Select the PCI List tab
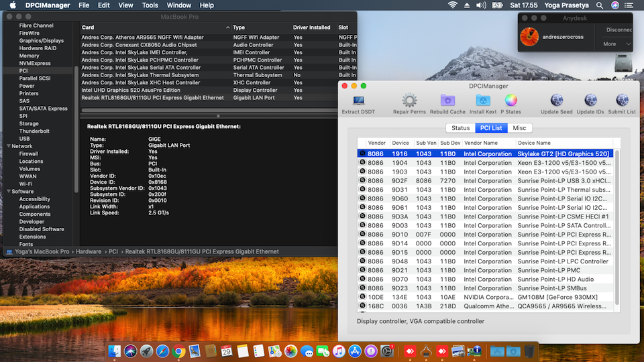 490,128
